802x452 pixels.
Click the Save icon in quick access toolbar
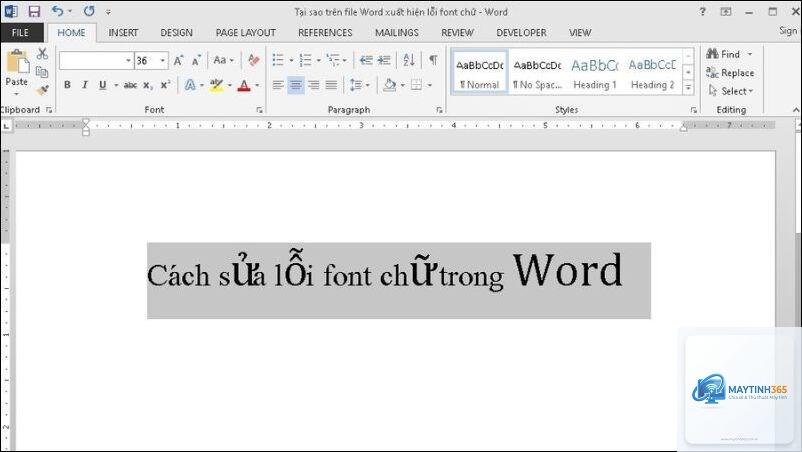34,11
